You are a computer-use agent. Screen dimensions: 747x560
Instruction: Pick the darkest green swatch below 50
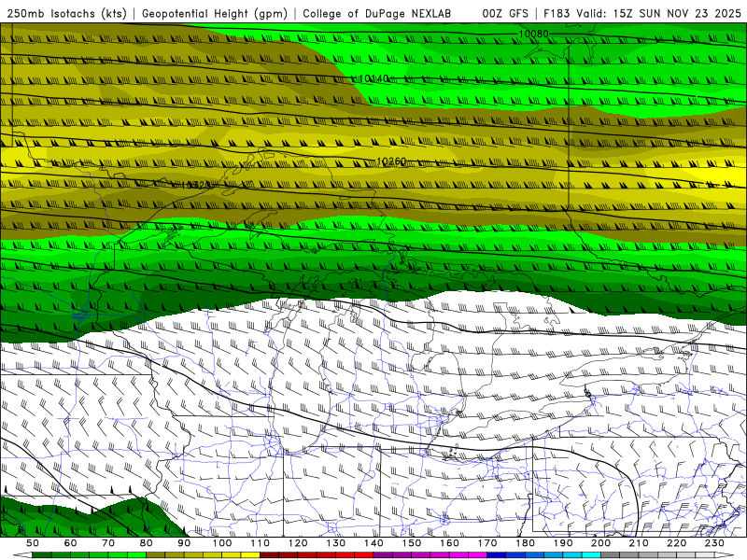pos(42,555)
